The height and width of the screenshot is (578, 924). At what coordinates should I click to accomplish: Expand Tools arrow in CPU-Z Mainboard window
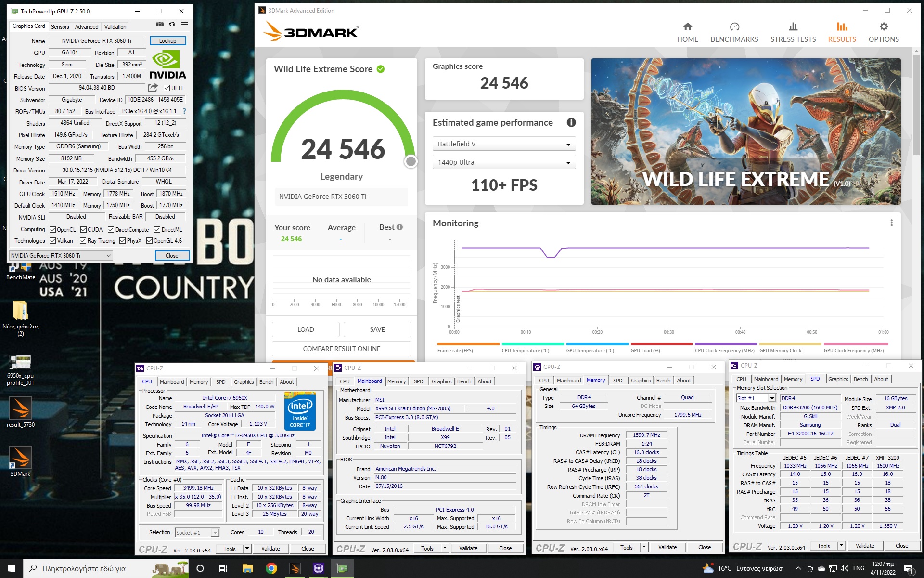(445, 548)
